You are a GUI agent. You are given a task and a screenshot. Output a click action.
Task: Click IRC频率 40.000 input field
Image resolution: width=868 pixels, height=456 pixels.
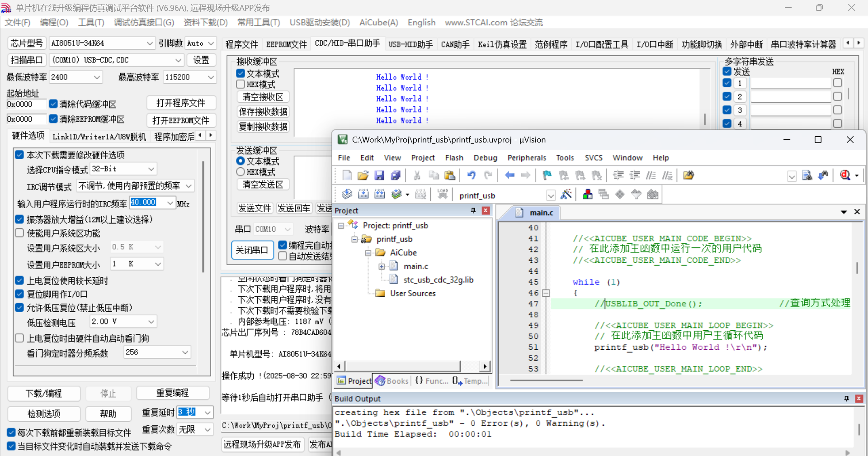147,203
